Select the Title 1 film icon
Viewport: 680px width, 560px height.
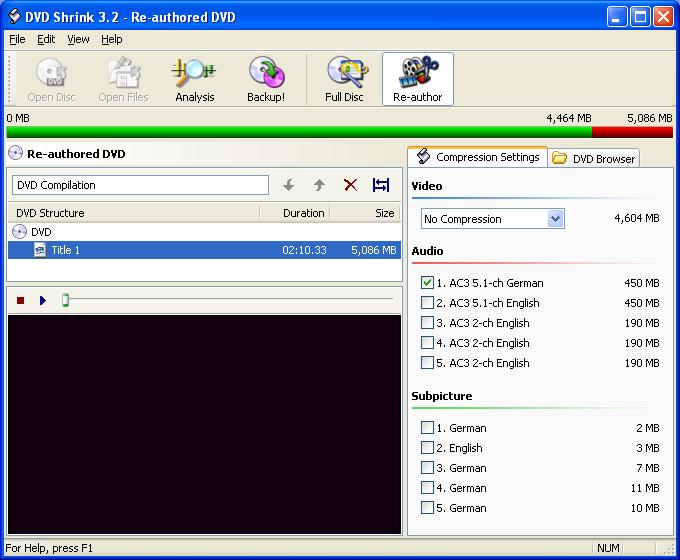(x=40, y=250)
